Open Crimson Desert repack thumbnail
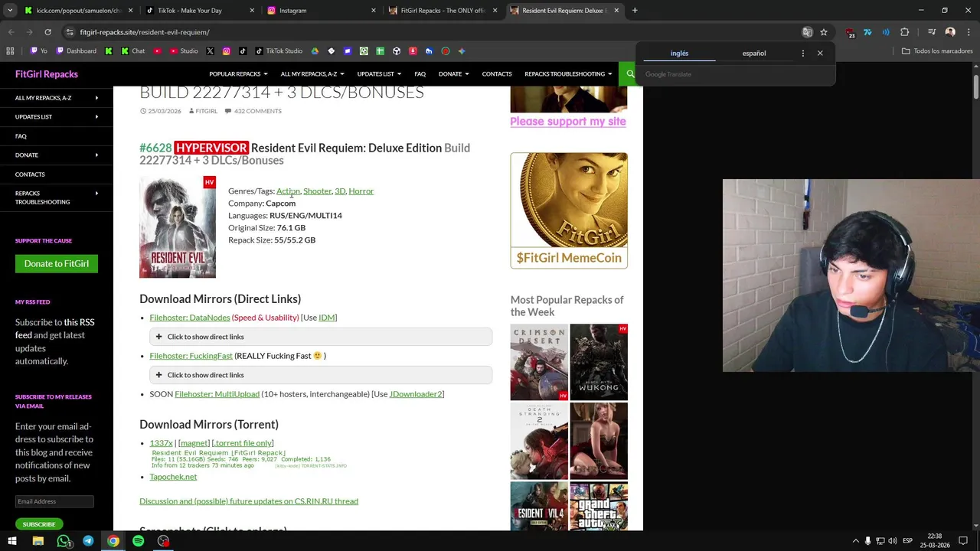Image resolution: width=980 pixels, height=551 pixels. 539,363
